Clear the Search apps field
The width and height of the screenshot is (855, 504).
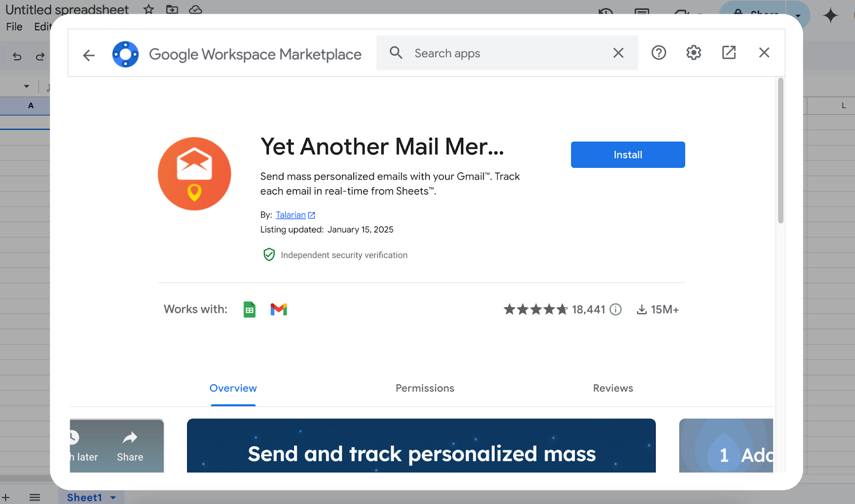(x=618, y=52)
